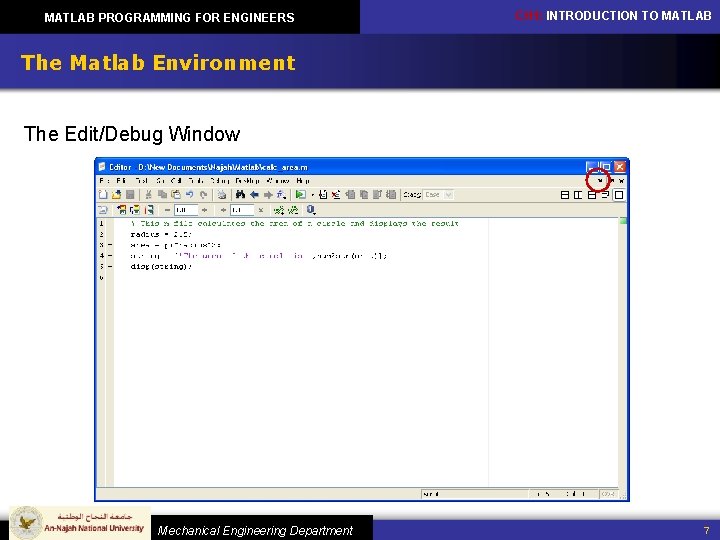This screenshot has height=540, width=720.
Task: Click the minus decrement value button
Action: click(168, 210)
